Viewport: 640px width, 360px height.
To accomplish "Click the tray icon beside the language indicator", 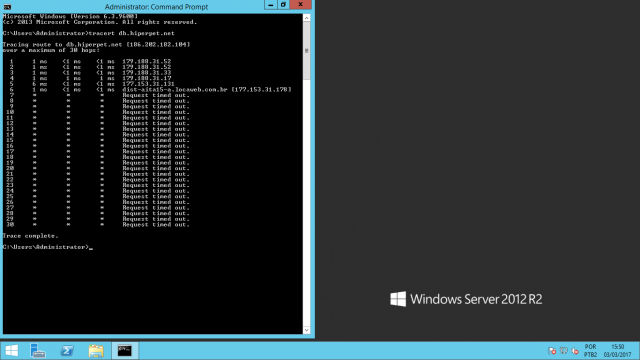I will 575,351.
